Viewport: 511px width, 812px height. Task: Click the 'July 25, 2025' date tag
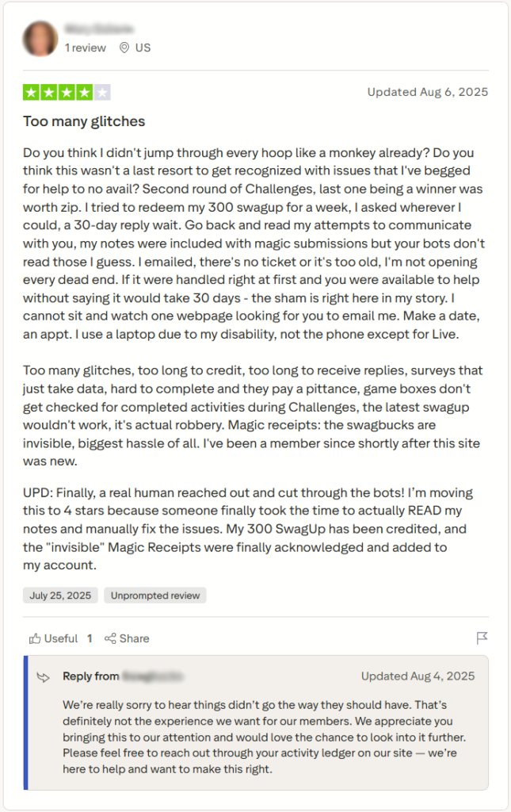(59, 595)
